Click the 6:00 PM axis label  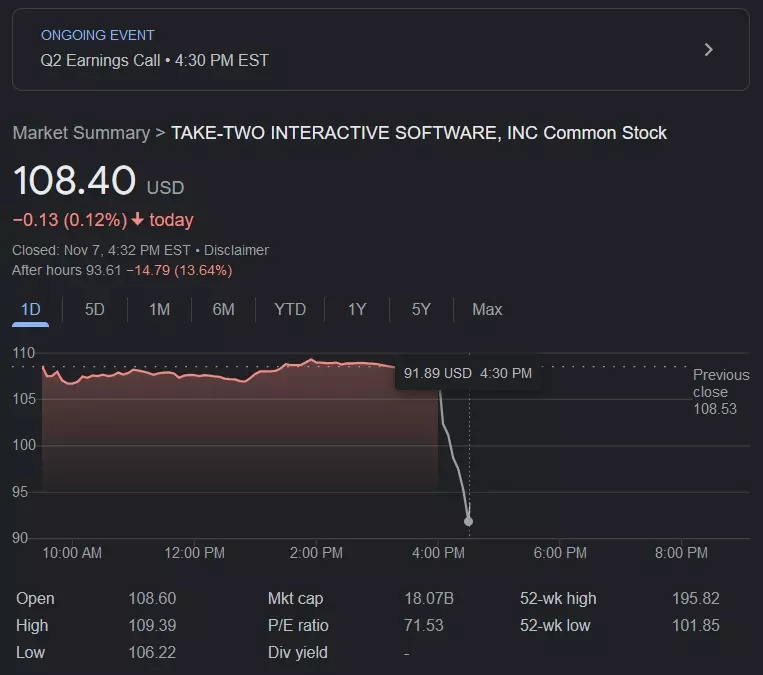[560, 553]
